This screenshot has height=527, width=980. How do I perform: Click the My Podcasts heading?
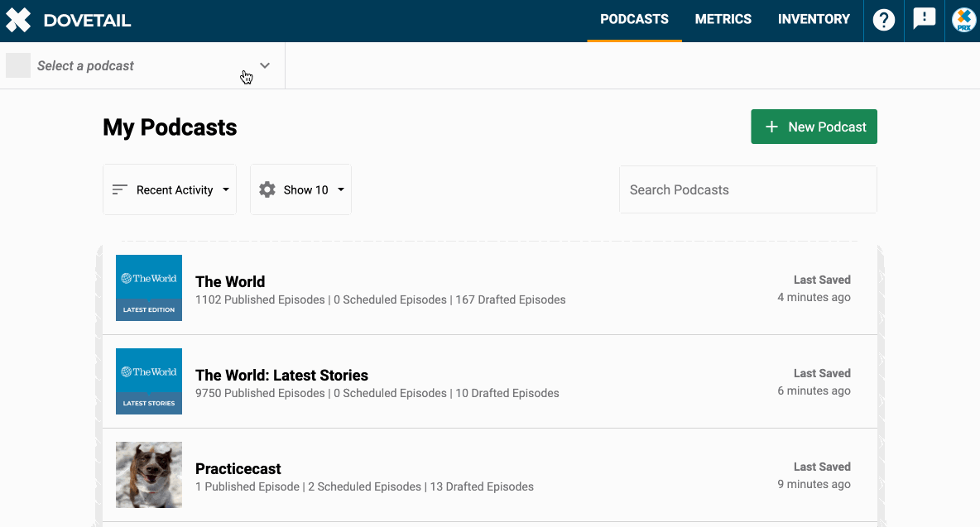coord(170,127)
